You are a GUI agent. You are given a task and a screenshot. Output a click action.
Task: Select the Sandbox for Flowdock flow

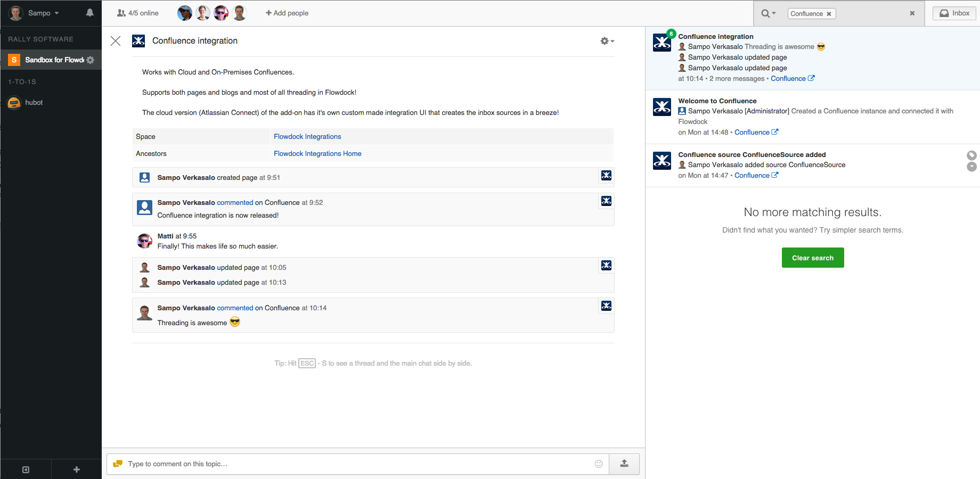coord(51,60)
